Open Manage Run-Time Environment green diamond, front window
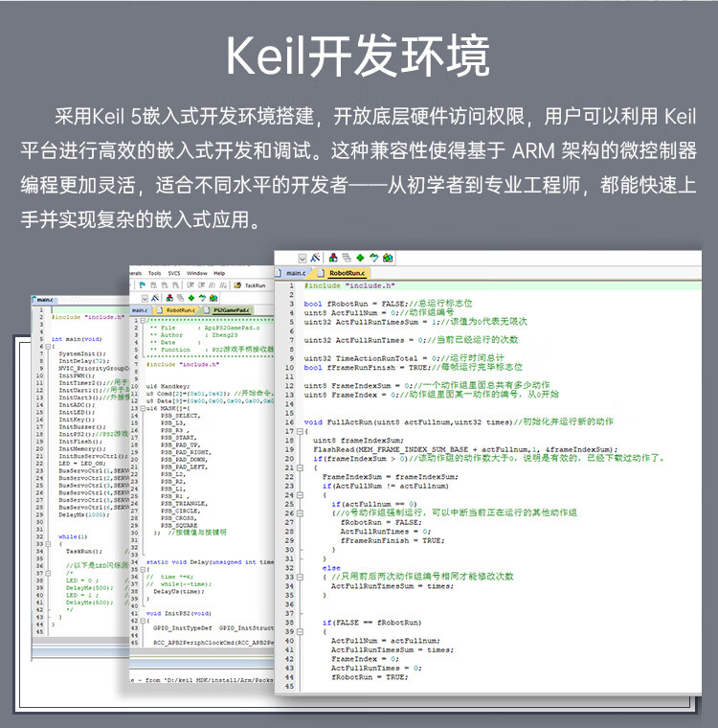 coord(360,258)
